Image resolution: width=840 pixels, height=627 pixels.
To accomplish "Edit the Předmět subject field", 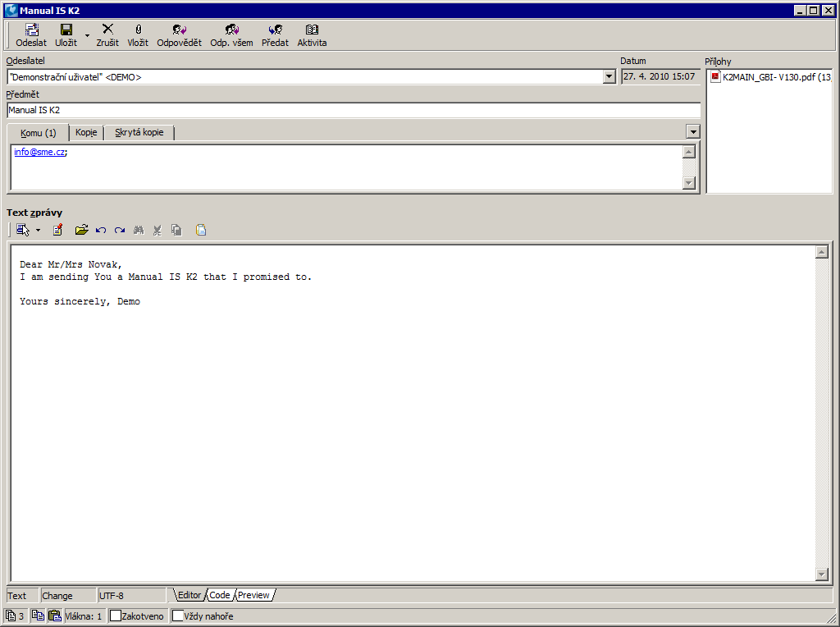I will click(x=354, y=111).
